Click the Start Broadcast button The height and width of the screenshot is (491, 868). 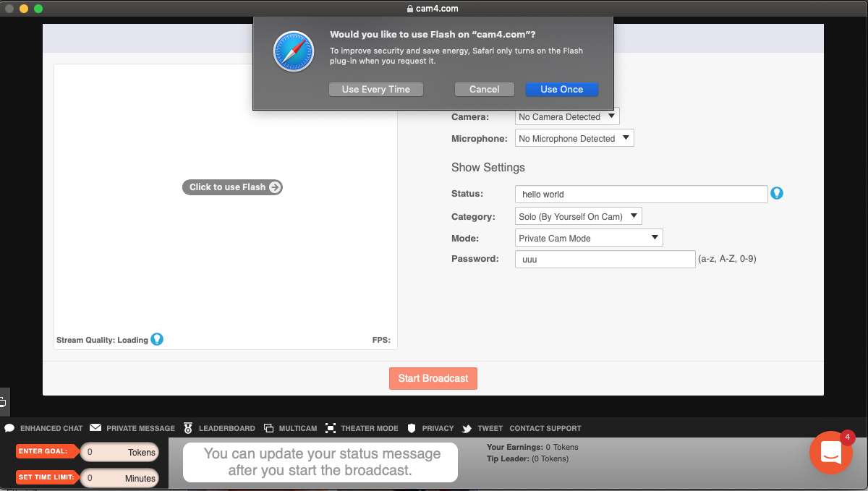click(x=433, y=378)
